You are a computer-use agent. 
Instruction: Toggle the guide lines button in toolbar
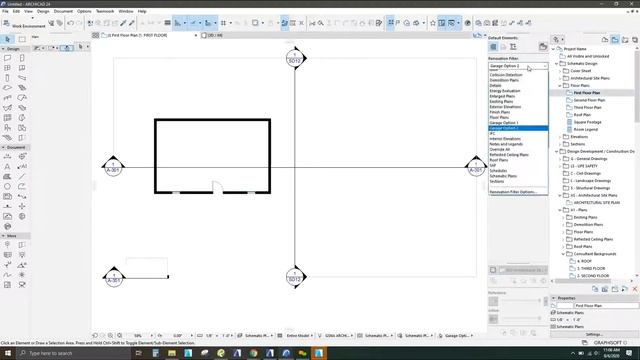(x=177, y=23)
